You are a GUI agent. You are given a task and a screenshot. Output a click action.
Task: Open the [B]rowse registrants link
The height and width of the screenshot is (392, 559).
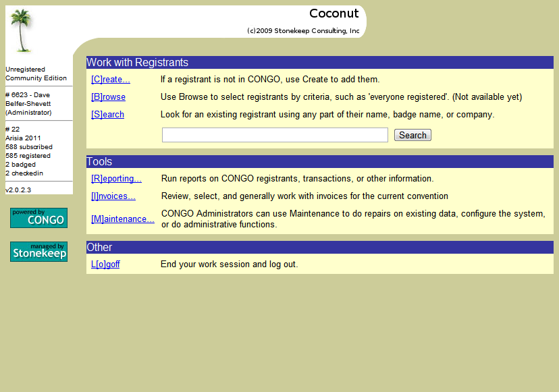click(108, 97)
